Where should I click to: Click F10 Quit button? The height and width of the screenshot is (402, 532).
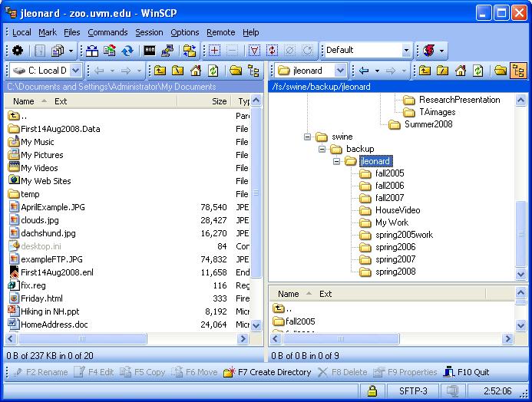point(467,372)
